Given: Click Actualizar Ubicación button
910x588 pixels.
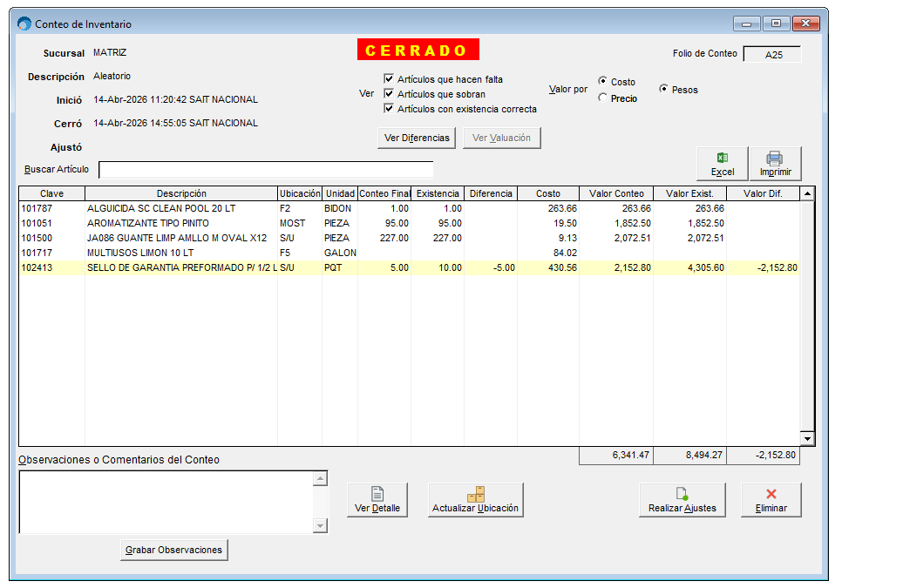Looking at the screenshot, I should (475, 500).
